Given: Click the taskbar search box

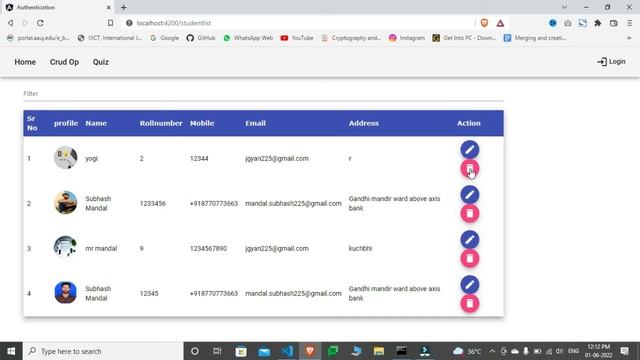Looking at the screenshot, I should [x=103, y=351].
